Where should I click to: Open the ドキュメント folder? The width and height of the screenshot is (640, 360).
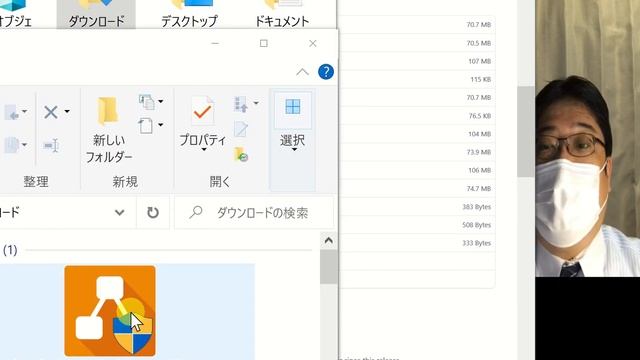(x=282, y=14)
